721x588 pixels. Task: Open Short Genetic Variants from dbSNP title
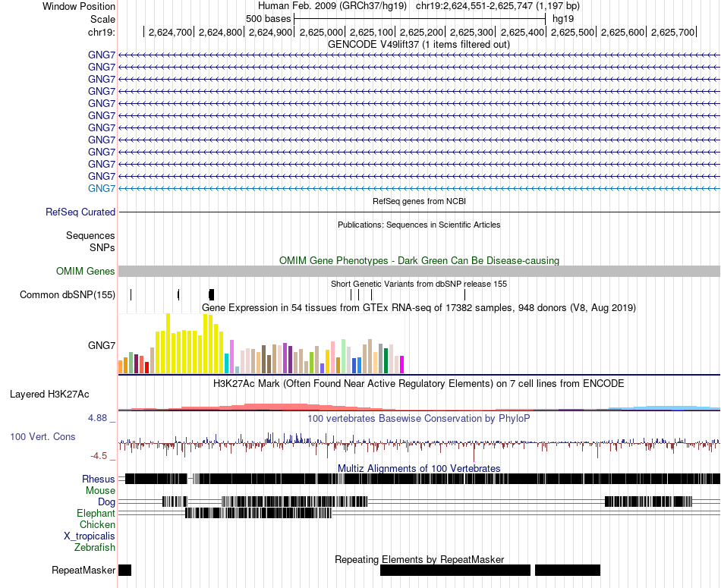(x=419, y=284)
